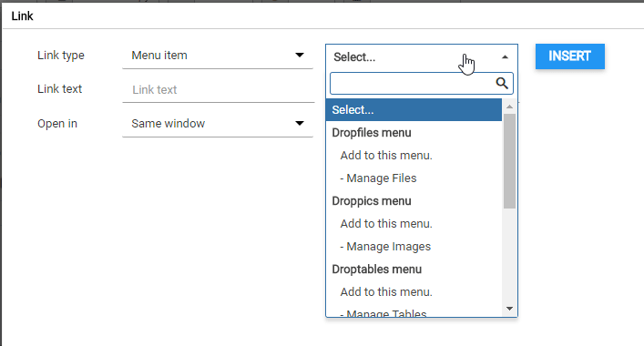Screen dimensions: 644x346
Task: Click the dropdown search text box
Action: (422, 84)
